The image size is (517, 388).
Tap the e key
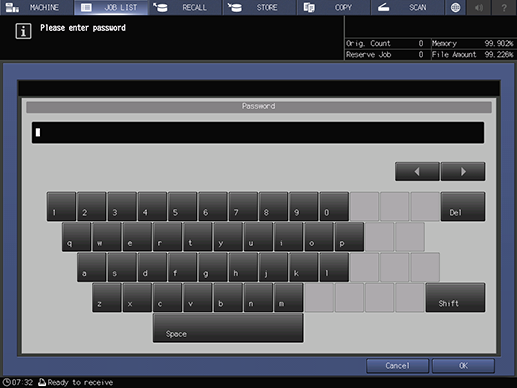(137, 237)
